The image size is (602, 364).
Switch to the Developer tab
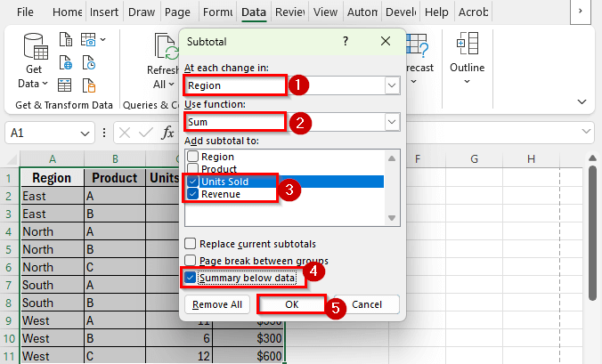point(402,12)
